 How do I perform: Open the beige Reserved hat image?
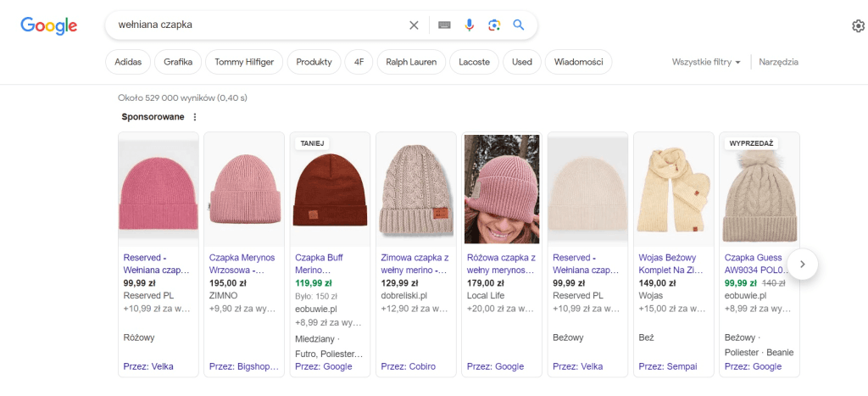tap(587, 189)
